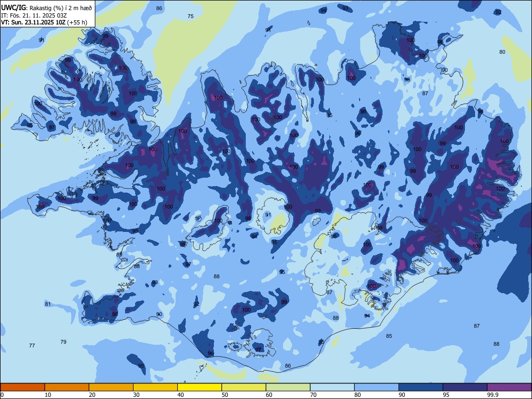
Task: Click the '20' legend tick label
Action: [x=92, y=395]
